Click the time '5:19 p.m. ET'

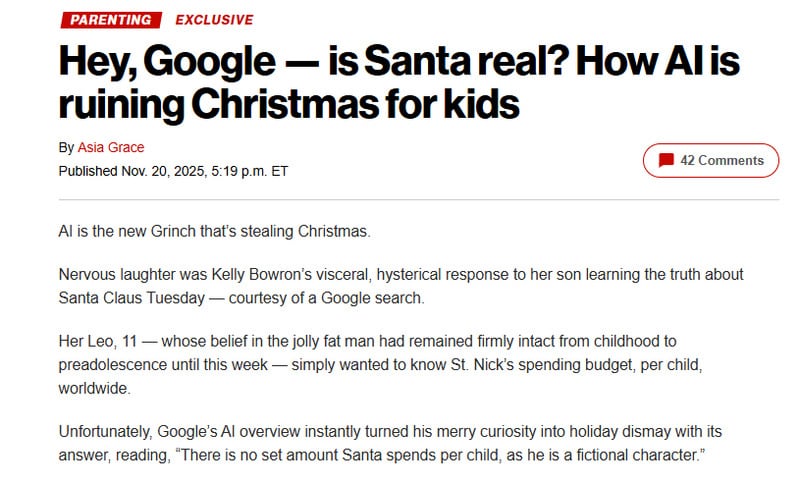[x=250, y=171]
